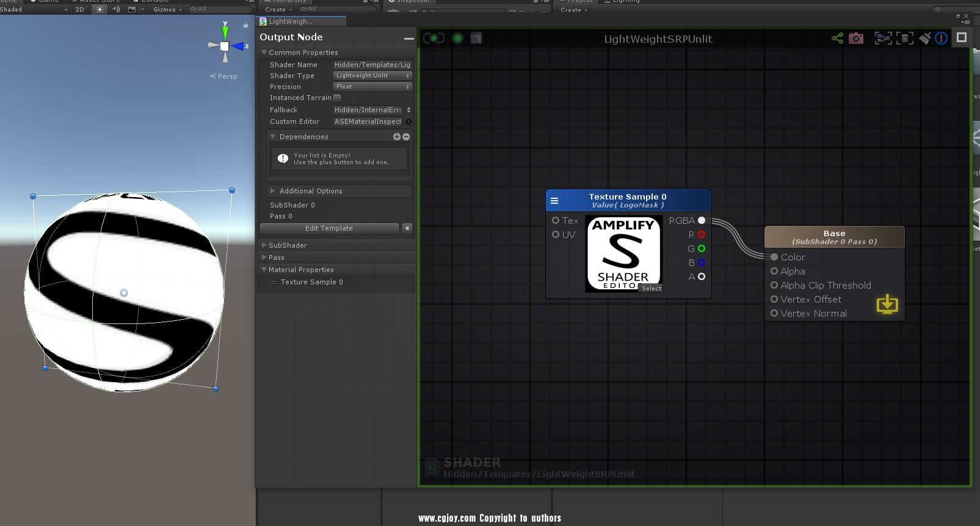The height and width of the screenshot is (526, 980).
Task: Click the arrow beside Edit Template
Action: 407,228
